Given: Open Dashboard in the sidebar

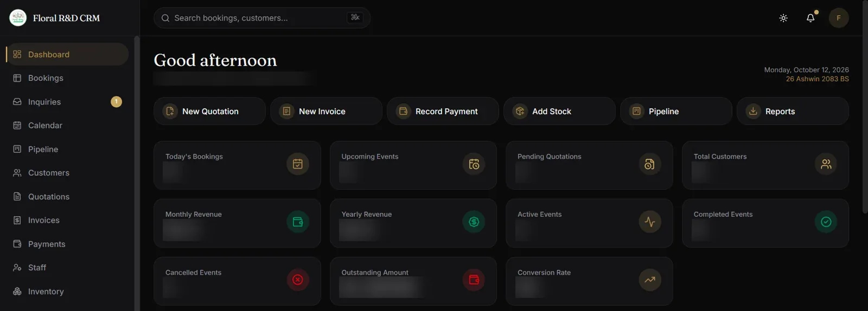Looking at the screenshot, I should click(x=67, y=54).
